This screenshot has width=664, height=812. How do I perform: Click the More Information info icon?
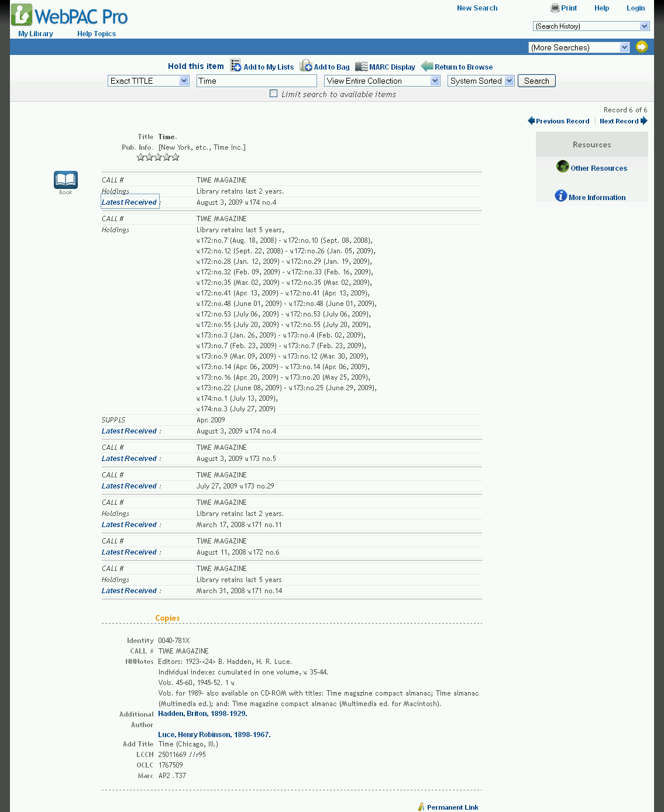(x=561, y=196)
